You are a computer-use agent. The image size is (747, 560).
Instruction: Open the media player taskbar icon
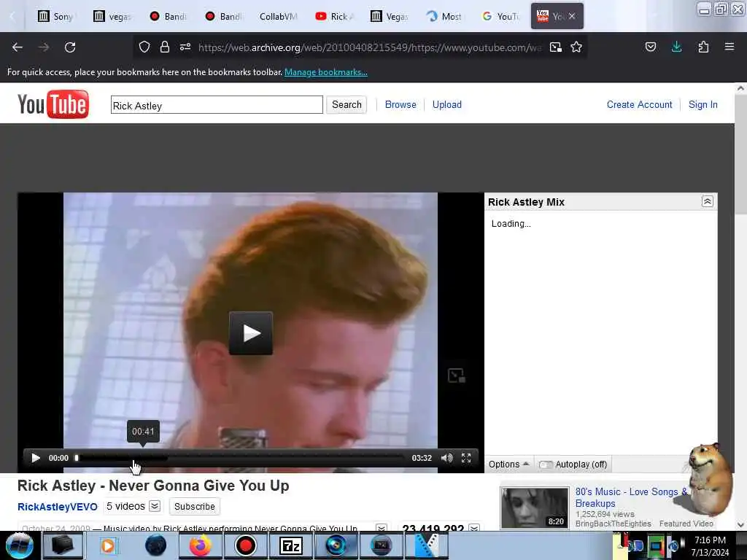108,545
